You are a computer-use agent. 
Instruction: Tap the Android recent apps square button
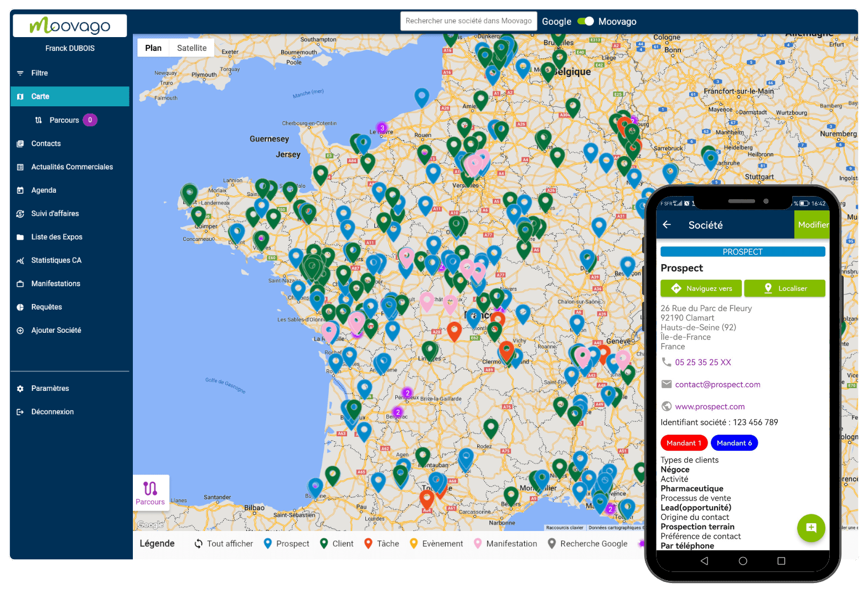pos(781,561)
